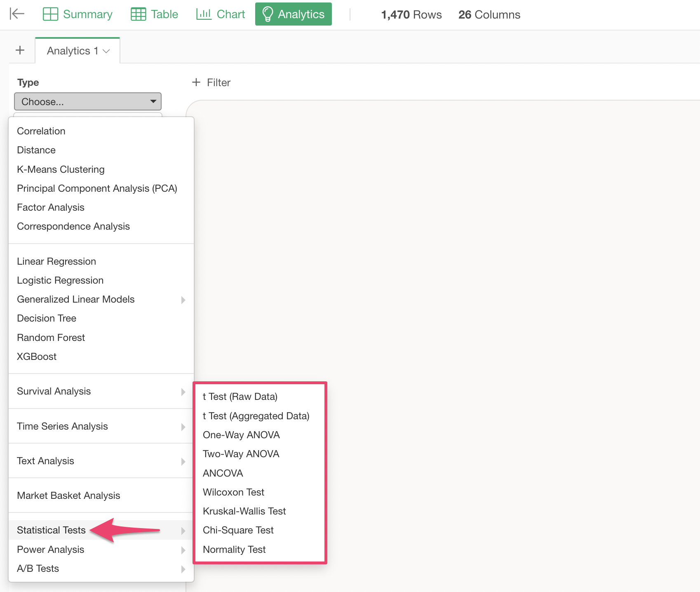Click the collapse sidebar arrow icon

17,14
